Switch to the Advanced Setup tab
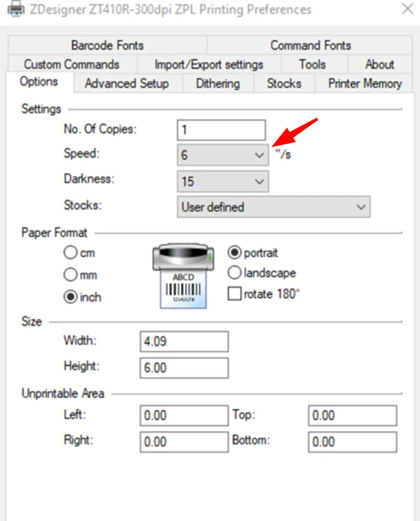 click(127, 83)
